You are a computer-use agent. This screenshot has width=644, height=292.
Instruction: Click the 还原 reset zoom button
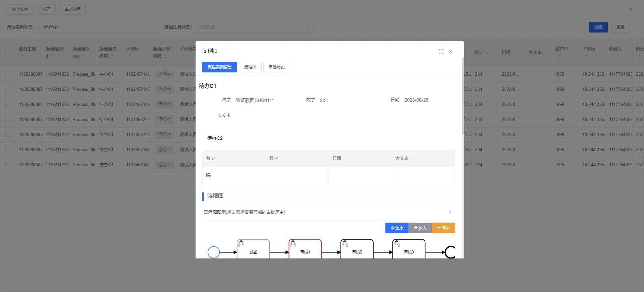397,228
